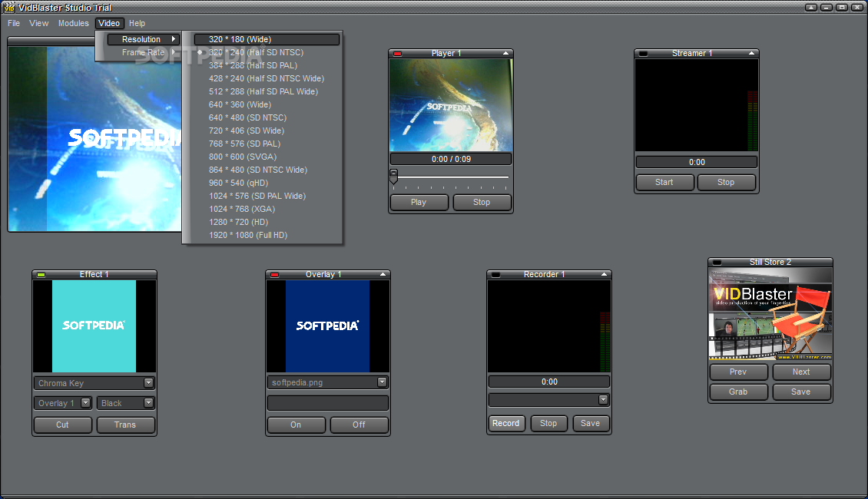868x499 pixels.
Task: Open the Help menu
Action: pyautogui.click(x=137, y=23)
